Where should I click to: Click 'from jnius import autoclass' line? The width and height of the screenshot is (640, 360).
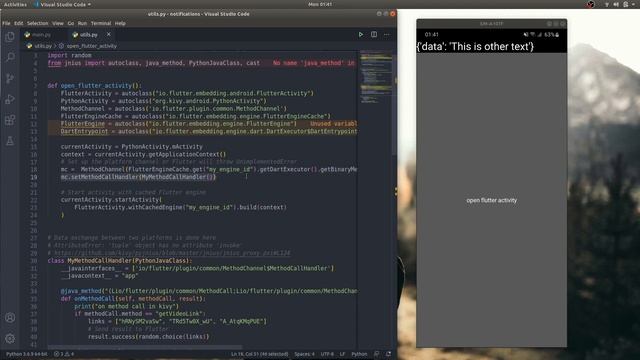153,63
